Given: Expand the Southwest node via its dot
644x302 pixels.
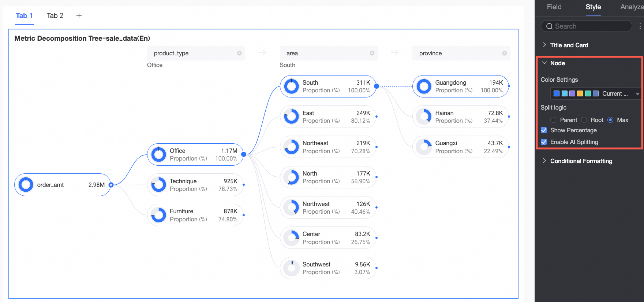Looking at the screenshot, I should [x=377, y=268].
